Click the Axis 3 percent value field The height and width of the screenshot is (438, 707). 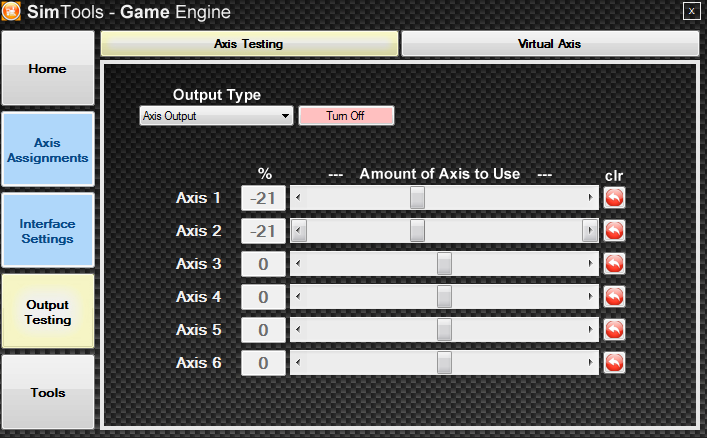click(263, 264)
